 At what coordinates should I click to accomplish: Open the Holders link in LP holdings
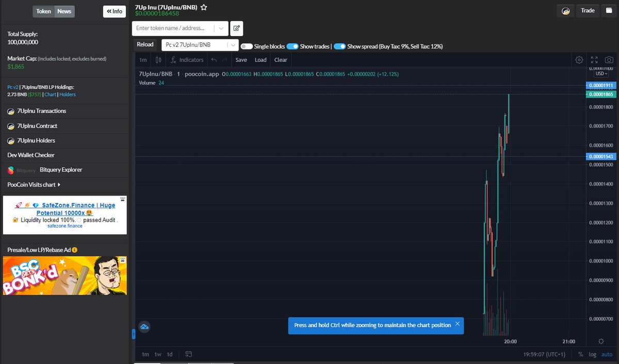click(x=68, y=95)
